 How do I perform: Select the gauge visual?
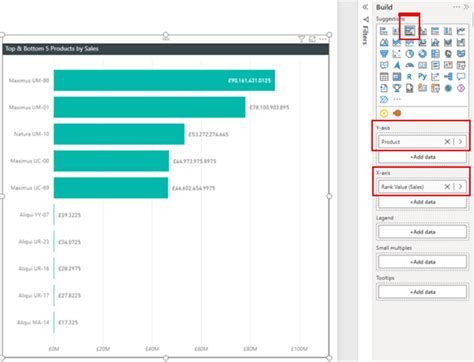pyautogui.click(x=410, y=65)
